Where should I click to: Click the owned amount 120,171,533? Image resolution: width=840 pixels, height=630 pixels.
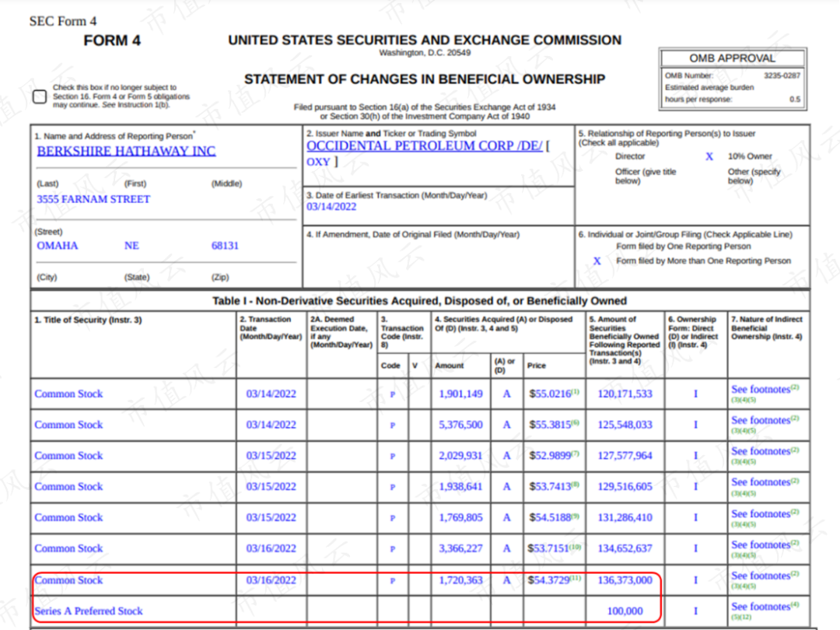[625, 394]
